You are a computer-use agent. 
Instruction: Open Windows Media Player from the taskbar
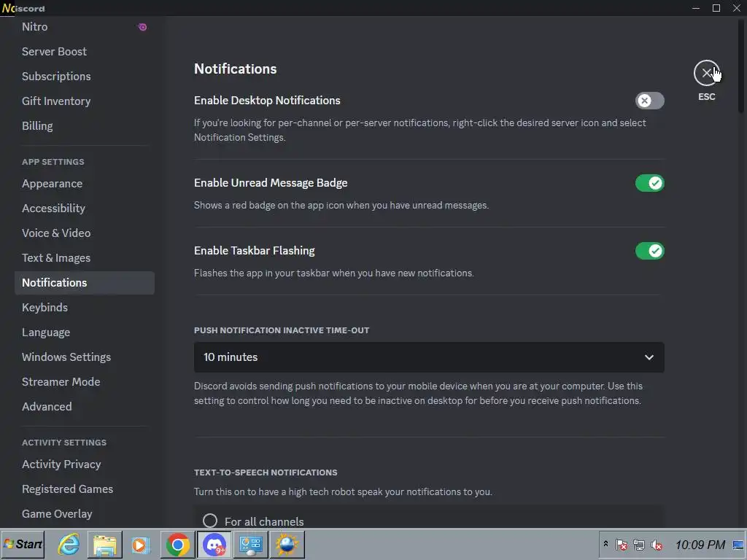point(141,544)
